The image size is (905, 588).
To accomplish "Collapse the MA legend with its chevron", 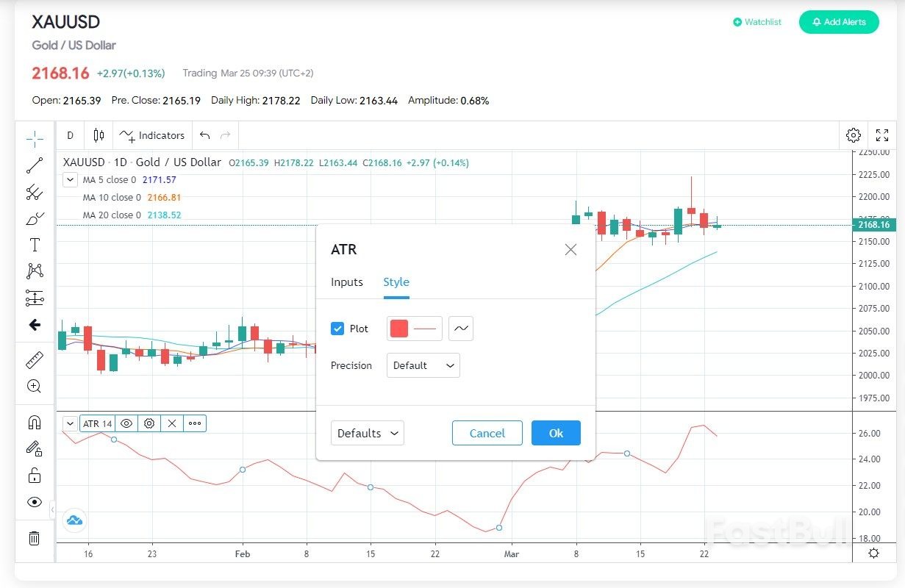I will [70, 179].
